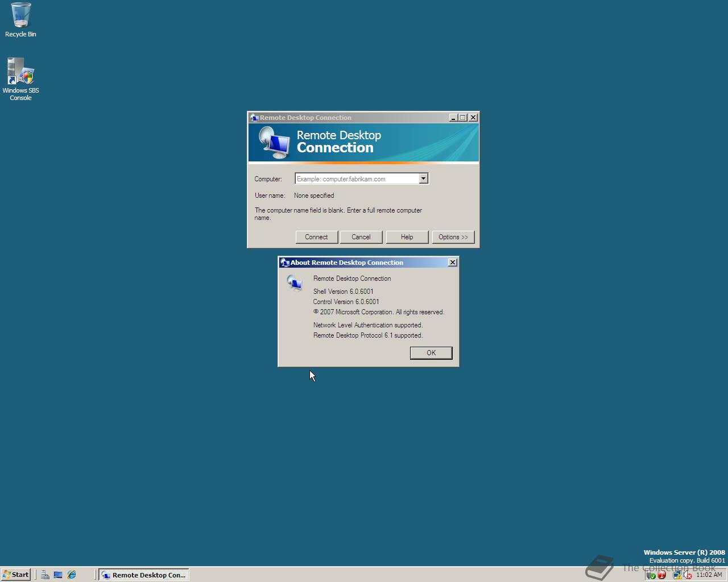The image size is (728, 582).
Task: Minimize the Remote Desktop Connection window
Action: tap(453, 118)
